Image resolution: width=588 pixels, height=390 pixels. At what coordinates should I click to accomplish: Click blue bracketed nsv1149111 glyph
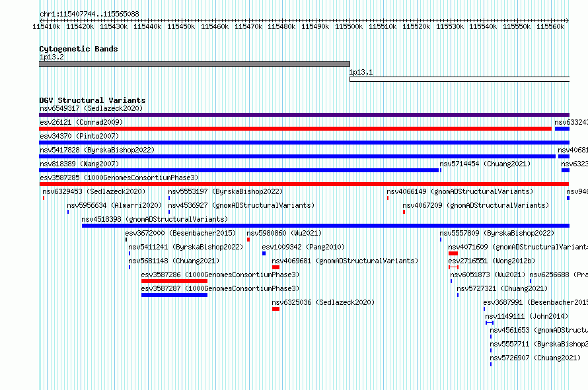point(490,323)
